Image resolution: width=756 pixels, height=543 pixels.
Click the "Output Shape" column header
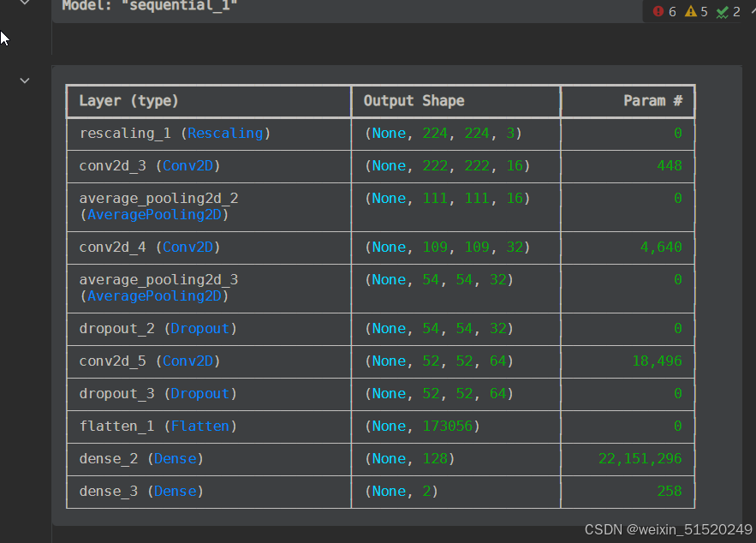414,101
